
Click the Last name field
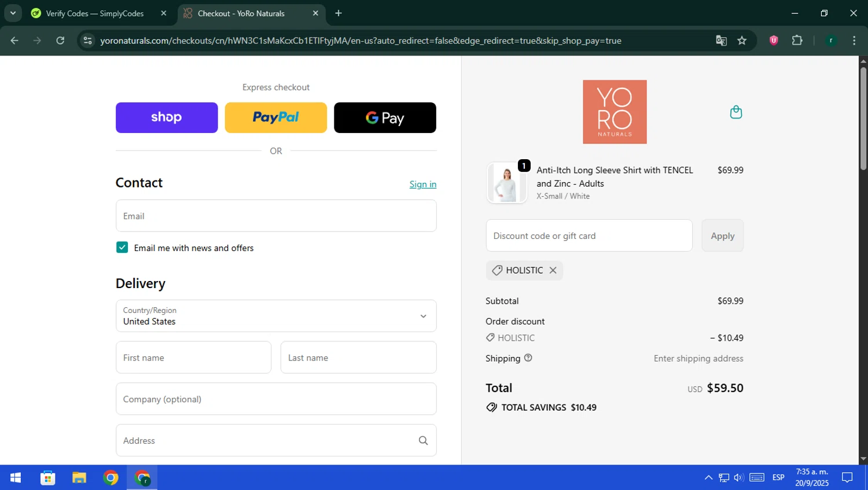tap(358, 358)
